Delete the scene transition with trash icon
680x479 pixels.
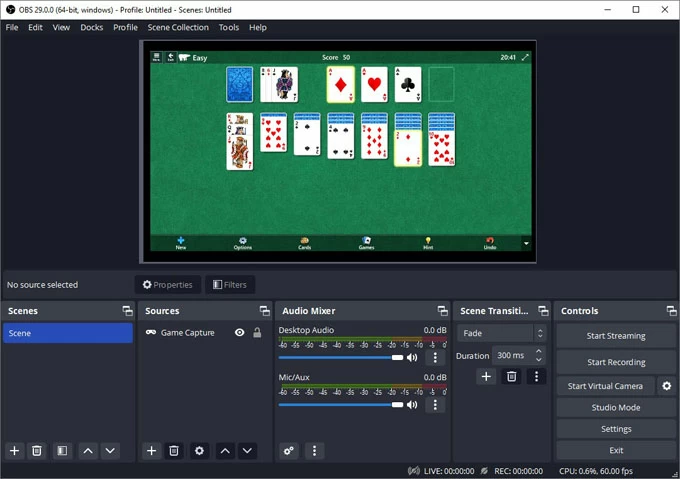pos(512,377)
